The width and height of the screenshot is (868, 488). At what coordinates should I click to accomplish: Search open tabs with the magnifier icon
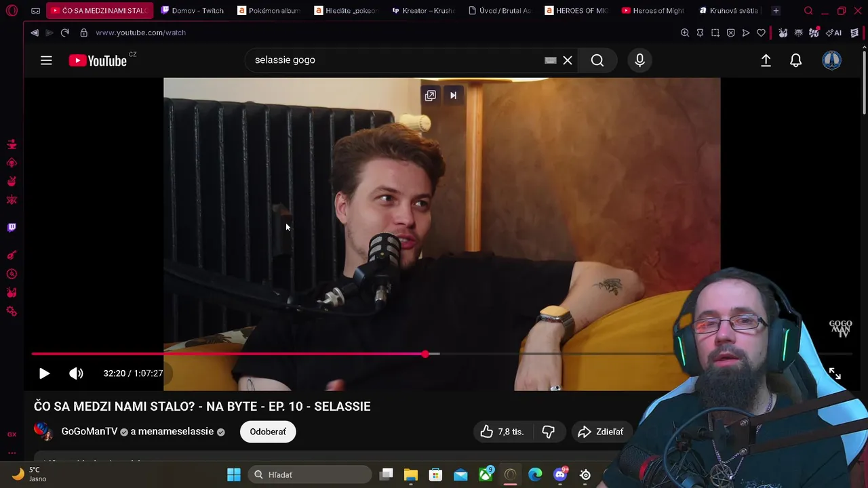click(808, 11)
